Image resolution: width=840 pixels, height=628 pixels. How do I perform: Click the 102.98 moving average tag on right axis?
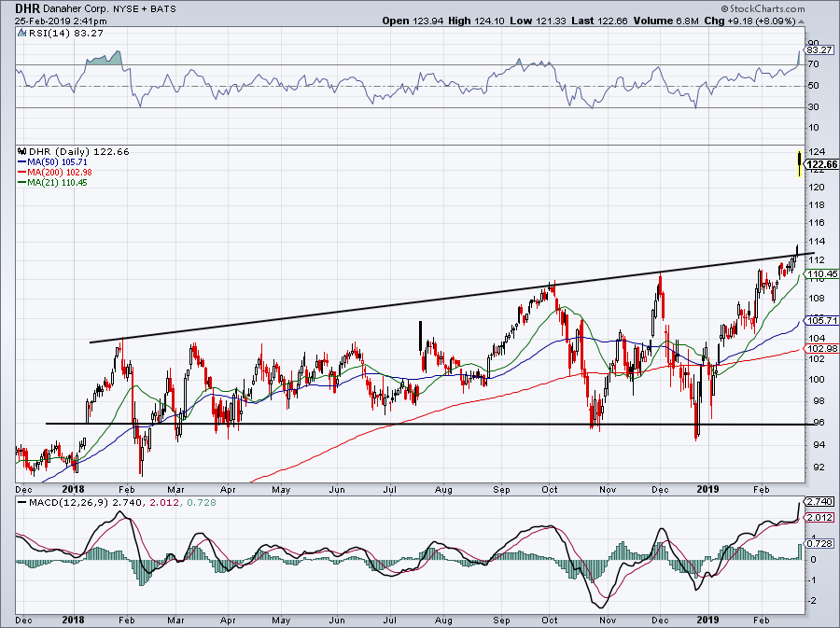(x=822, y=349)
